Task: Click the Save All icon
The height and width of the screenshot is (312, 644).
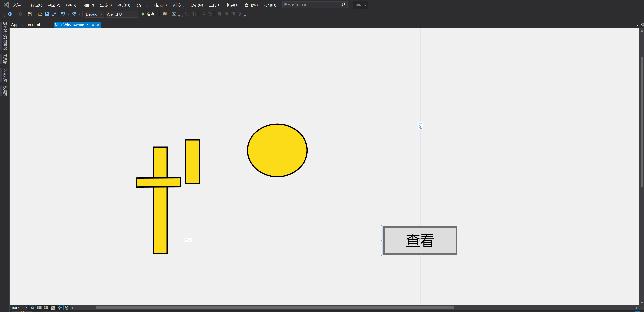Action: click(x=54, y=14)
